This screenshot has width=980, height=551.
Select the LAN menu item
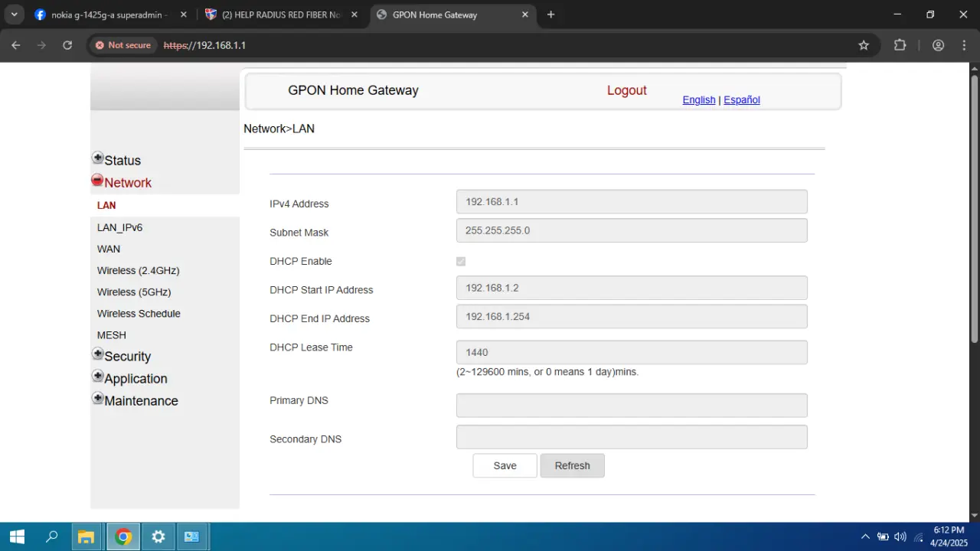(x=106, y=206)
